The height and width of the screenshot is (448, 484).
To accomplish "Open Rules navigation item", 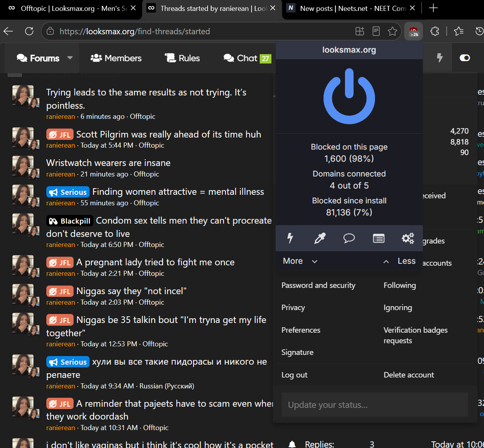I will pyautogui.click(x=182, y=58).
